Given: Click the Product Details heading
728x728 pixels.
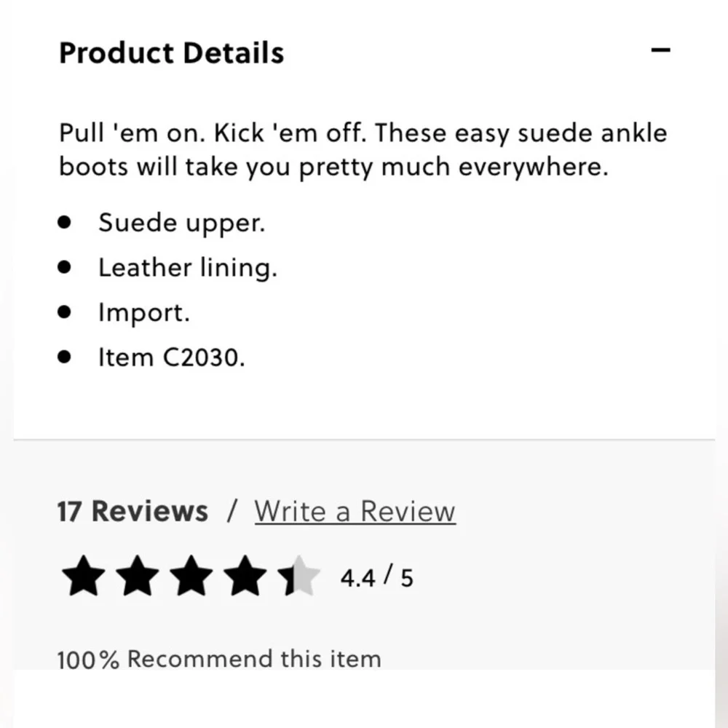Looking at the screenshot, I should tap(171, 52).
